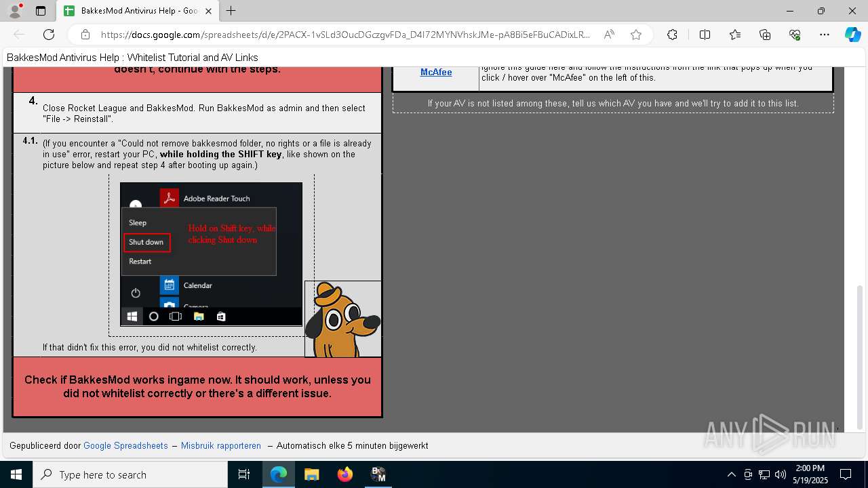This screenshot has height=488, width=868.
Task: Open the volume control tray icon
Action: [x=781, y=474]
